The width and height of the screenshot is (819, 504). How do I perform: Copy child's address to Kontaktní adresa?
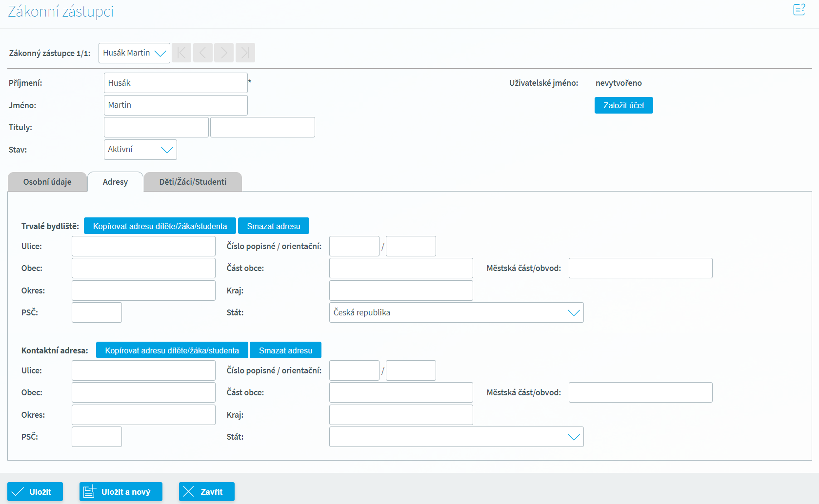[x=172, y=350]
